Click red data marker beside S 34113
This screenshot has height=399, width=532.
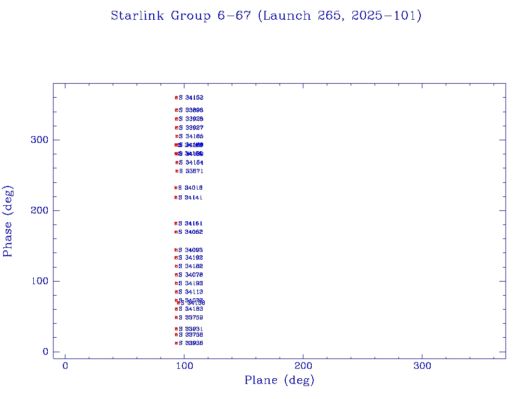177,292
